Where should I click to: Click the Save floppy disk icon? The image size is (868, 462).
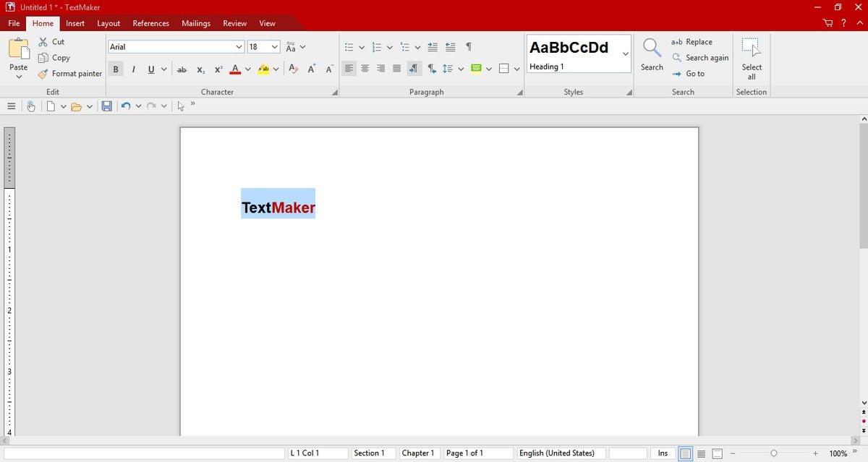pos(106,106)
